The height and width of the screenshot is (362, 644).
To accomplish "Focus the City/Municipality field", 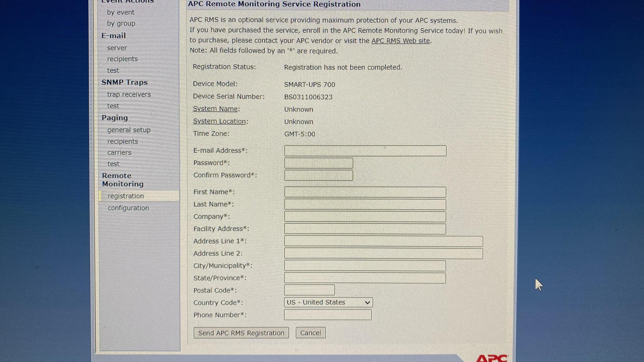I will tap(365, 266).
